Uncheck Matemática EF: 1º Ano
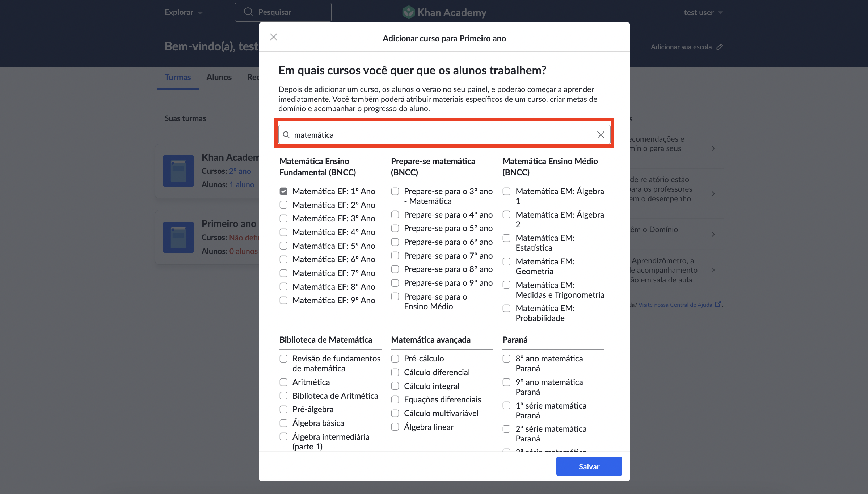Screen dimensions: 868x494 [283, 191]
